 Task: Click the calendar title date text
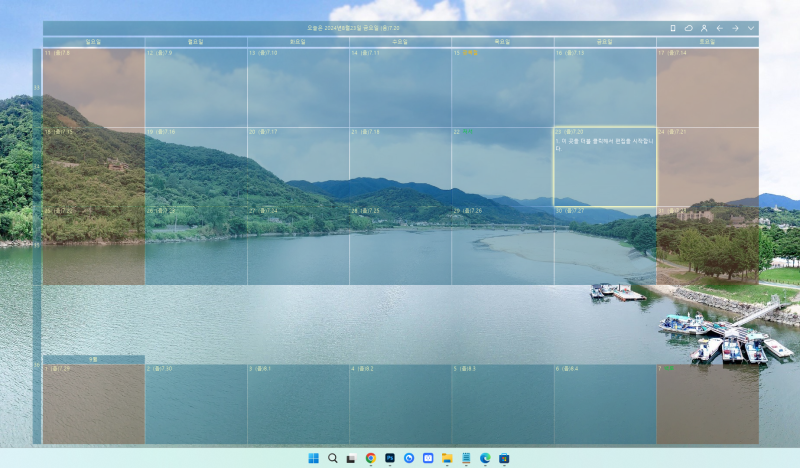coord(353,28)
